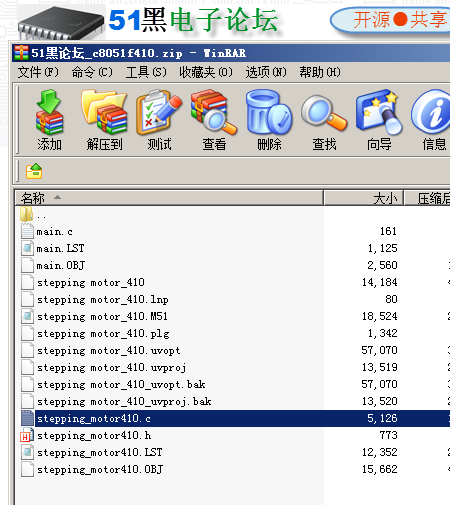Select the 查看 (View) toolbar icon
Screen dimensions: 450x505
coord(214,120)
